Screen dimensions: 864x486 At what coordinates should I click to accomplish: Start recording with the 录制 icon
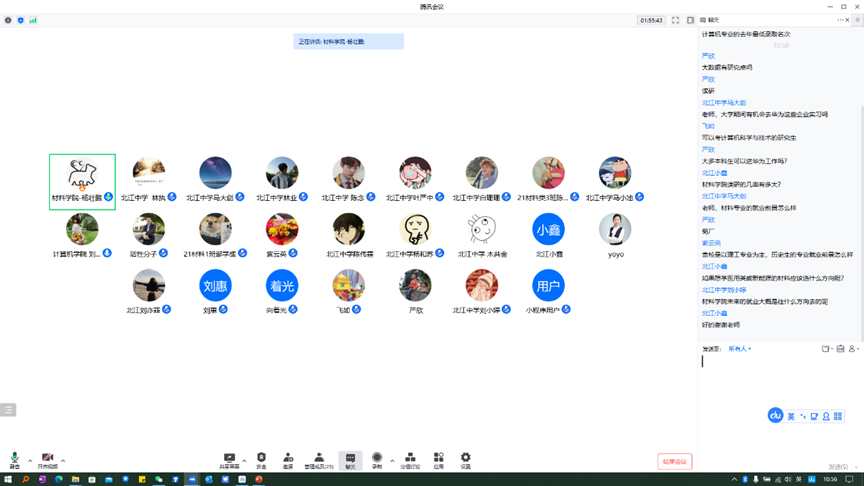click(x=377, y=459)
